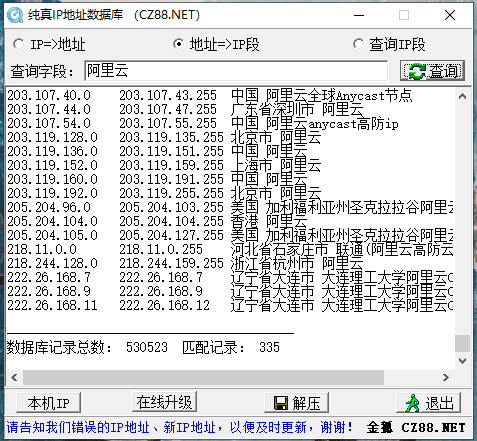Click the vertical scrollbar thumb

[462, 343]
